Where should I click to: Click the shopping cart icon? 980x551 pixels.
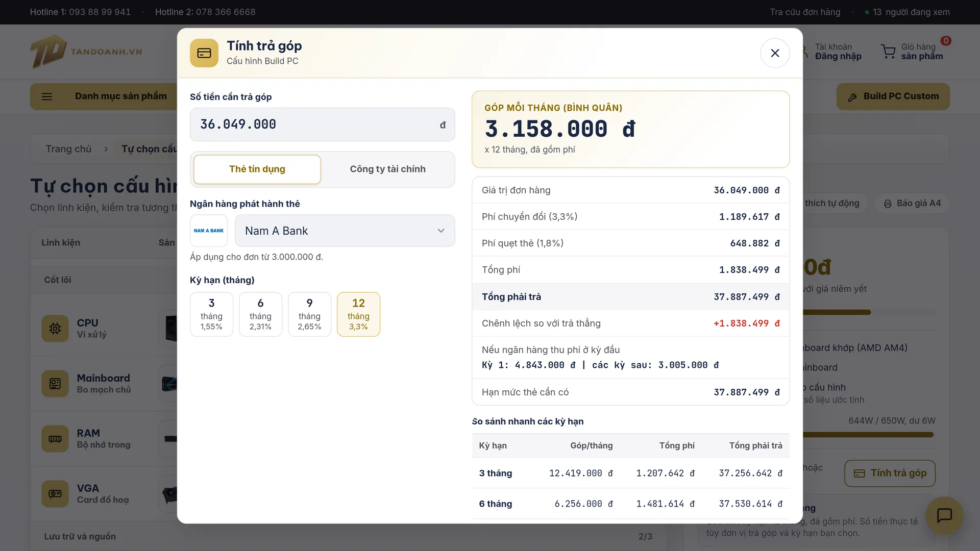point(888,52)
